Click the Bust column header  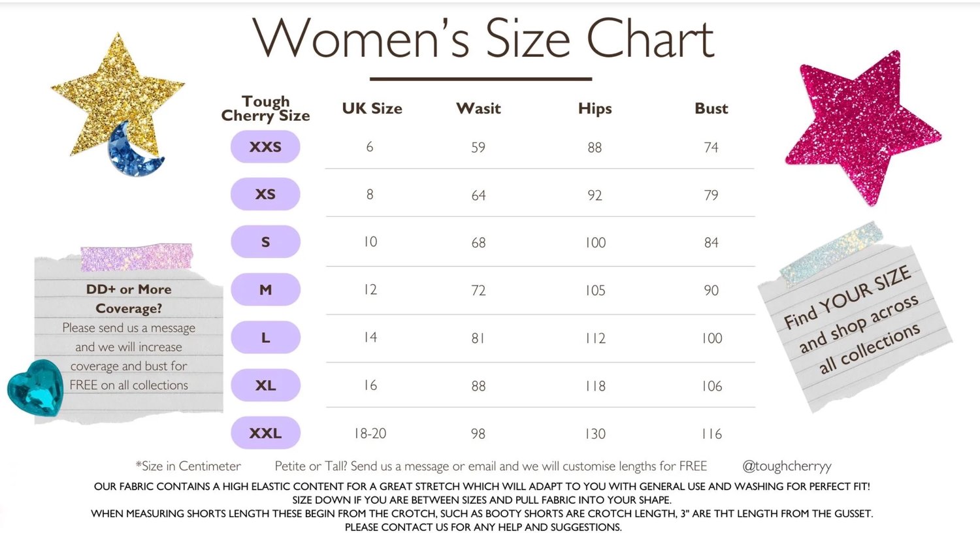coord(711,108)
